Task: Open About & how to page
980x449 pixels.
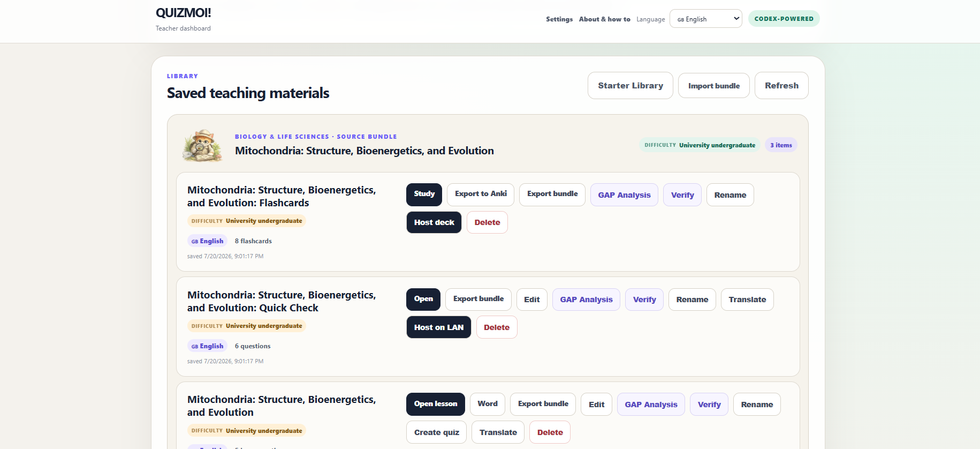Action: point(605,19)
